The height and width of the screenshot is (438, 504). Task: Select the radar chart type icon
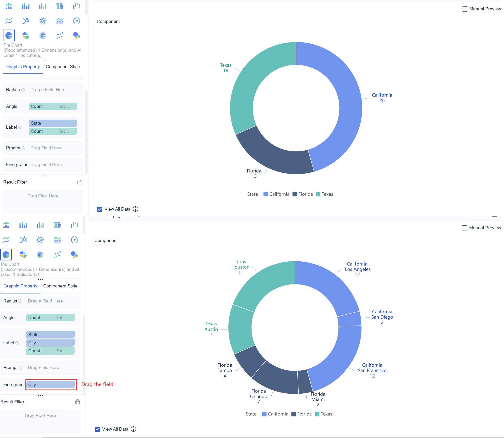click(43, 21)
